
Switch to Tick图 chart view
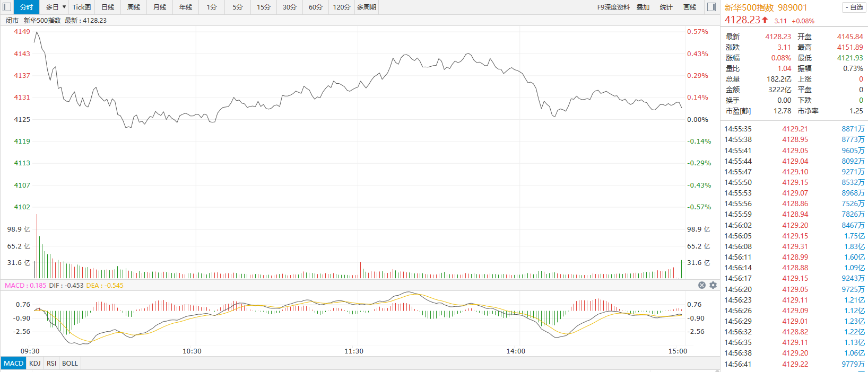82,7
